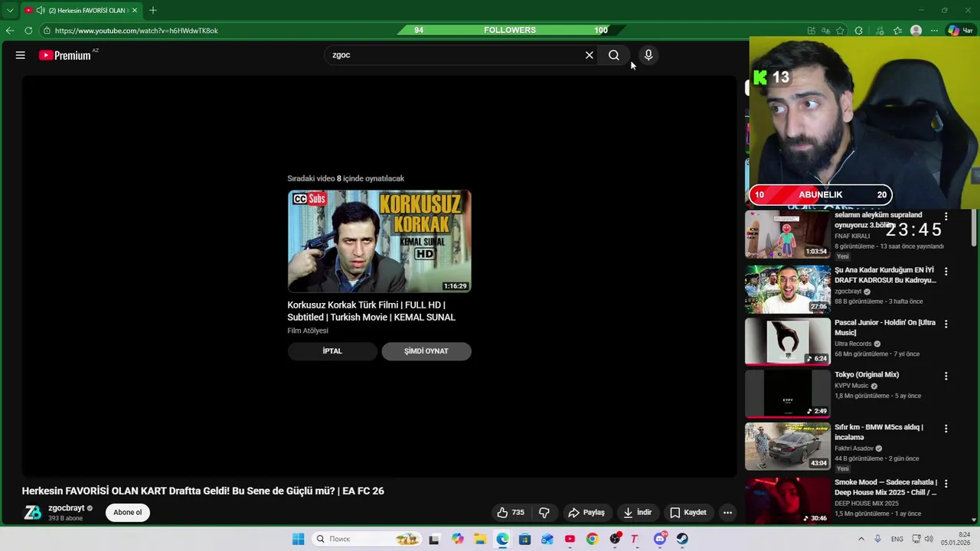The image size is (980, 551).
Task: Share the video with Paylaş
Action: click(586, 513)
